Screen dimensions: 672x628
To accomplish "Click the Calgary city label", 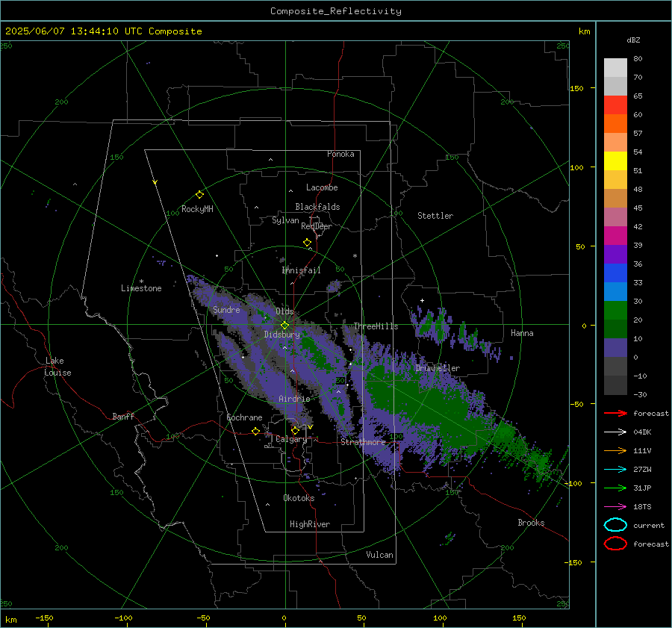I will click(x=291, y=439).
